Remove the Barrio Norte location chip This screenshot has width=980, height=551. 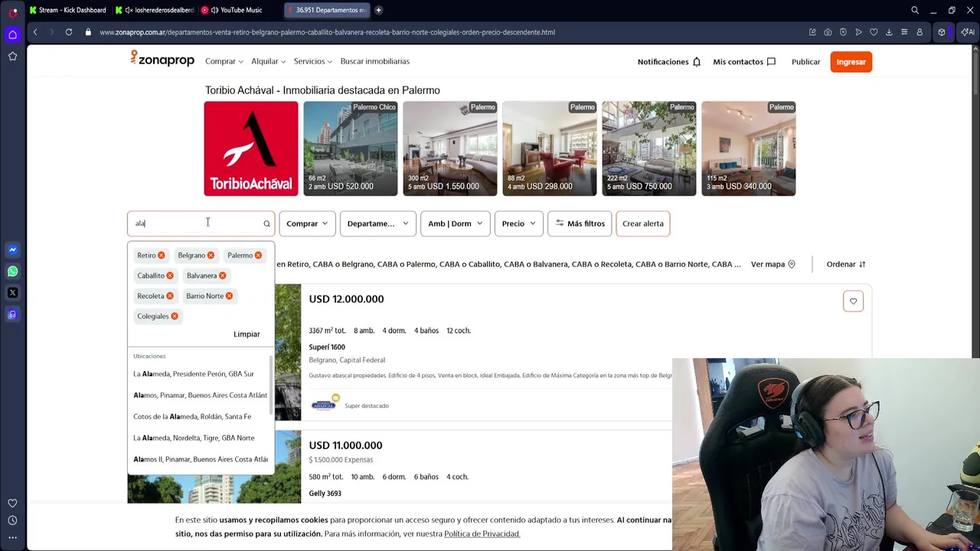(x=229, y=296)
